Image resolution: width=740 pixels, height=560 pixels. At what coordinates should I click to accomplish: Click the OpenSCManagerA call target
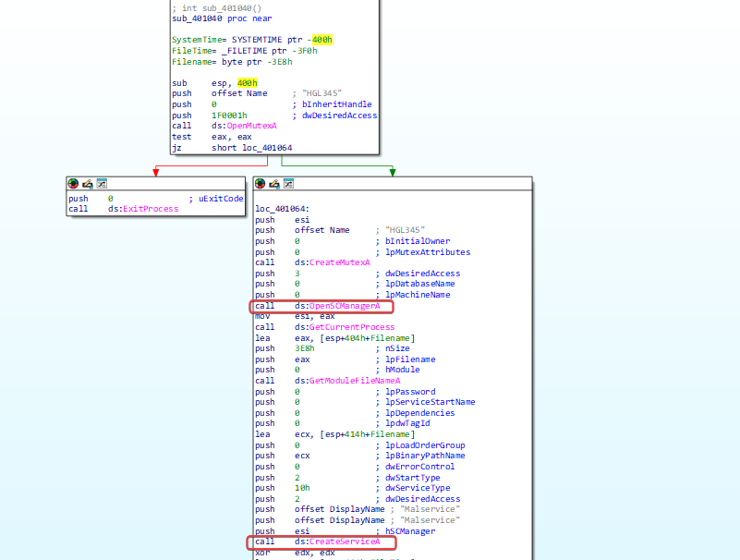click(345, 306)
